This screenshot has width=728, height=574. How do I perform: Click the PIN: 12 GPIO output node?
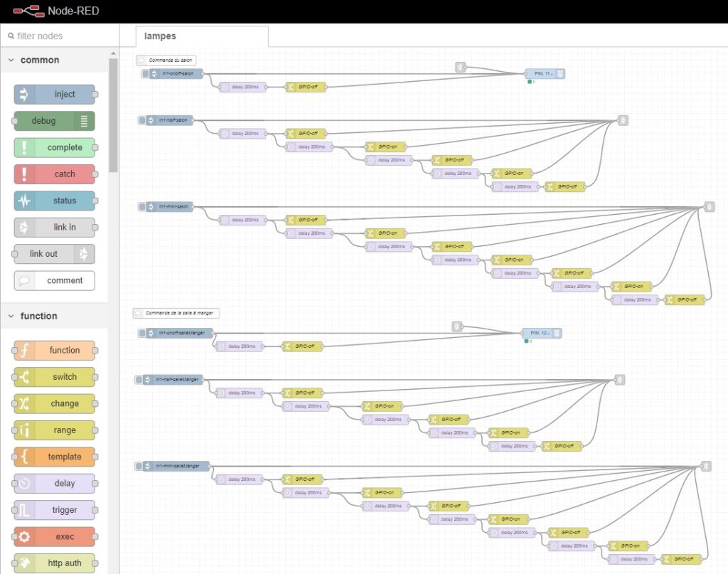pyautogui.click(x=541, y=333)
